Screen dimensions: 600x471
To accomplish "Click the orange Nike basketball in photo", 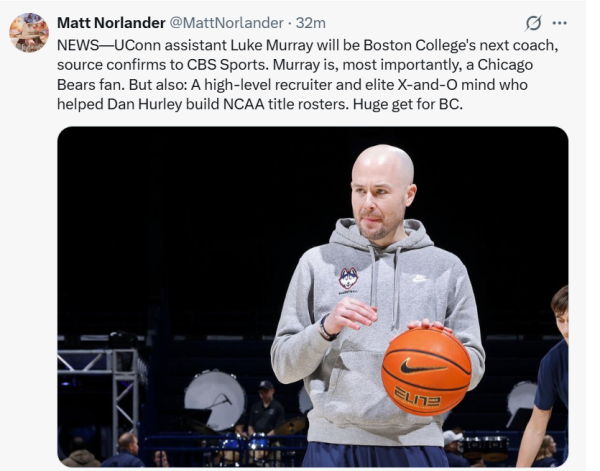I will click(426, 371).
